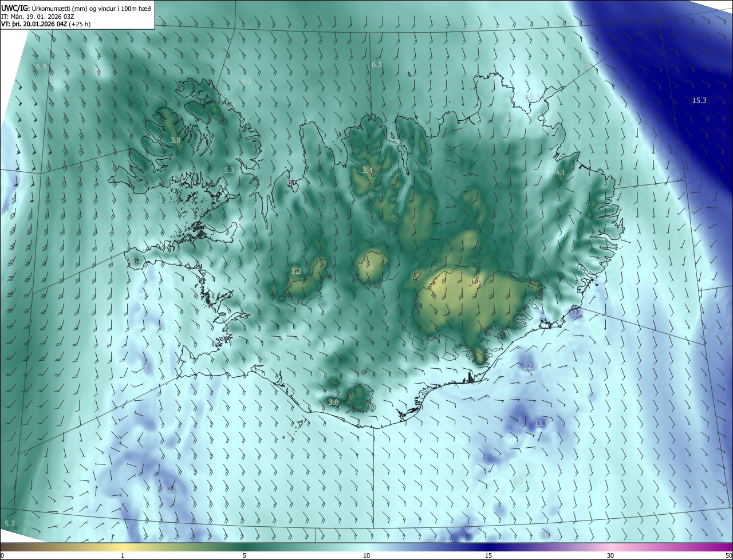This screenshot has width=733, height=560.
Task: Click the 4.1 value label on the map
Action: tap(561, 172)
